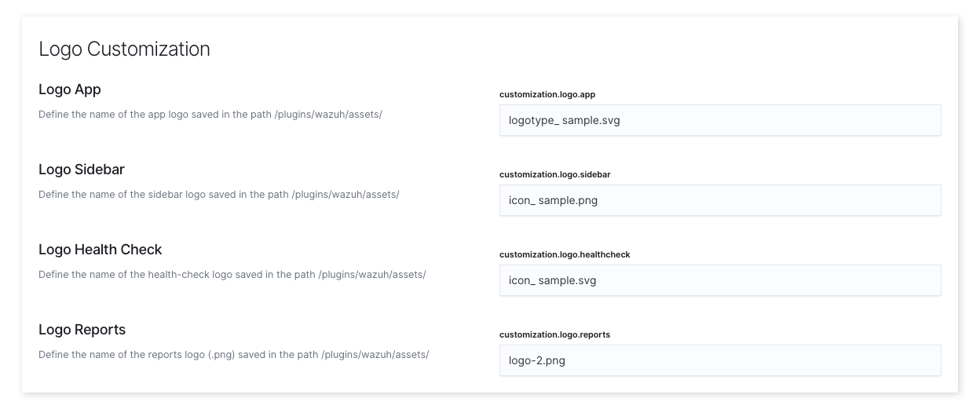Click the assets path in Logo App description

tap(328, 115)
